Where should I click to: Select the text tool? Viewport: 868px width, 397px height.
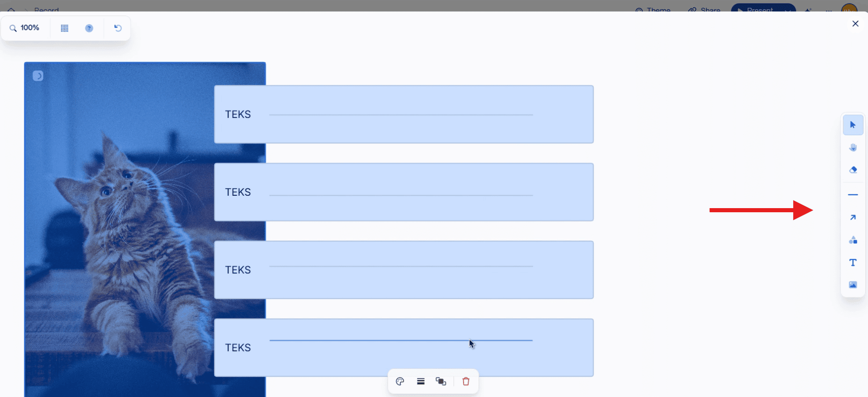(852, 262)
